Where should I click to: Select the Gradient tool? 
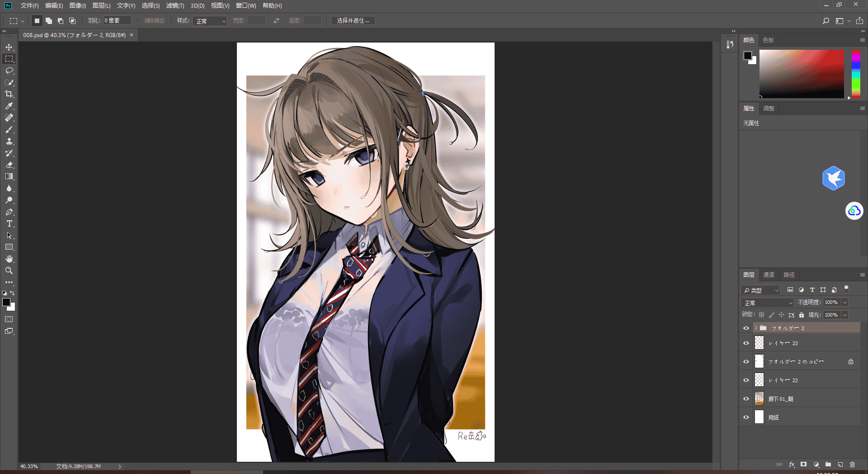point(9,176)
